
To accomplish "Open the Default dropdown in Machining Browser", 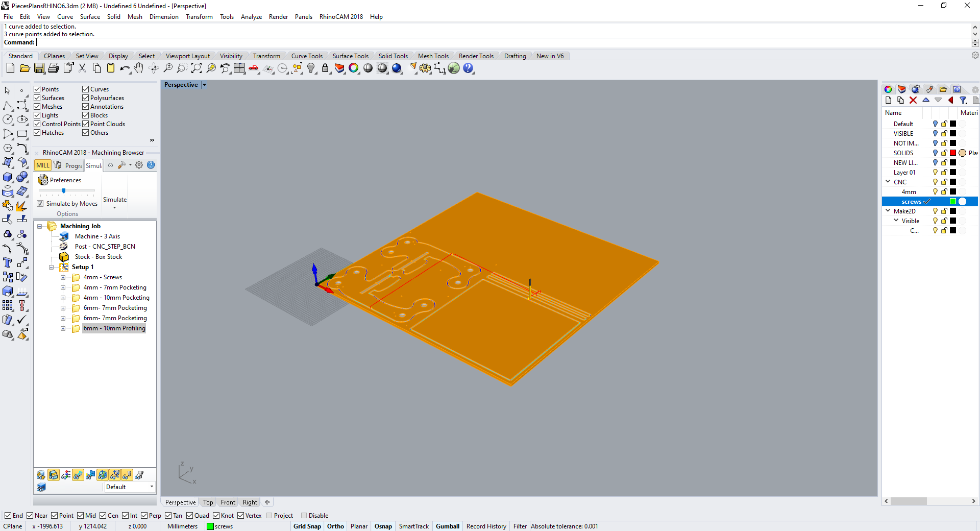I will 152,487.
